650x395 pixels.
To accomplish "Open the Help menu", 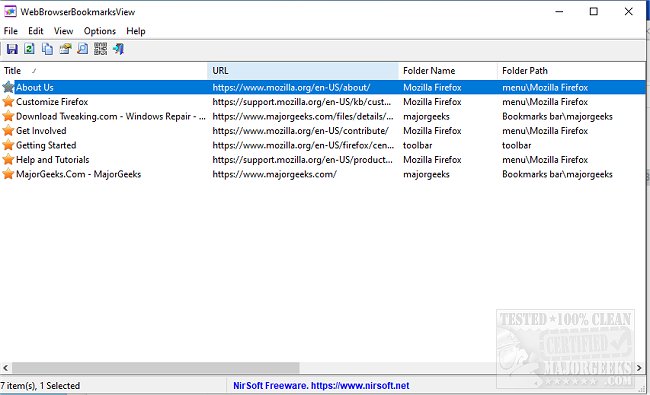I will [136, 31].
